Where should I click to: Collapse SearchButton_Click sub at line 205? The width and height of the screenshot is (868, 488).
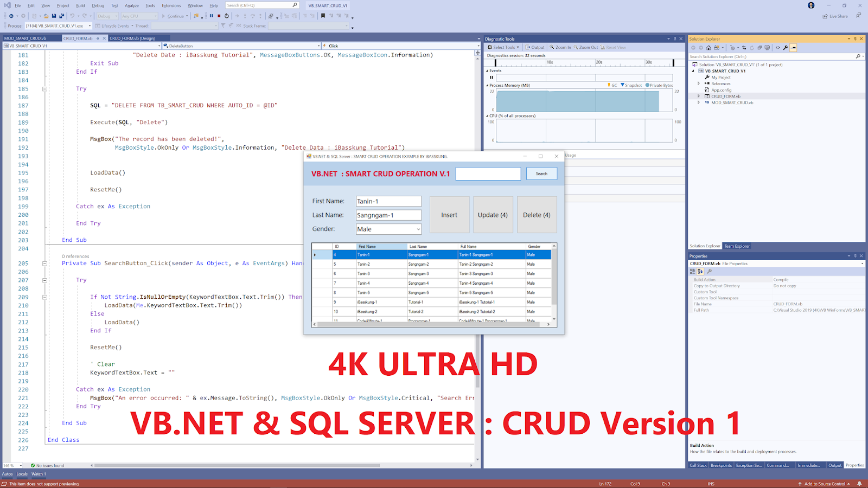(44, 264)
